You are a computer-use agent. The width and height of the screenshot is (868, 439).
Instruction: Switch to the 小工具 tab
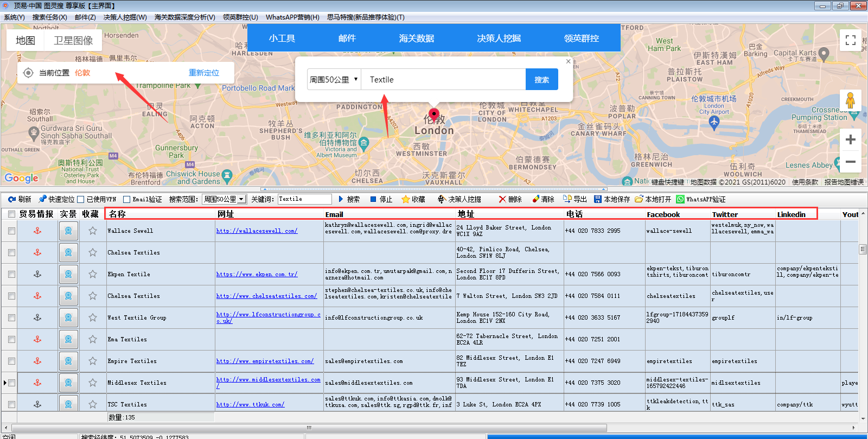point(282,38)
